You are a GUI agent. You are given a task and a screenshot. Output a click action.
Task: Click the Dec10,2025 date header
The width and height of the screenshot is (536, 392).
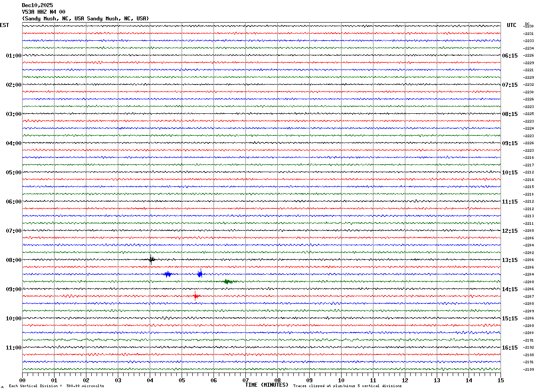(37, 5)
